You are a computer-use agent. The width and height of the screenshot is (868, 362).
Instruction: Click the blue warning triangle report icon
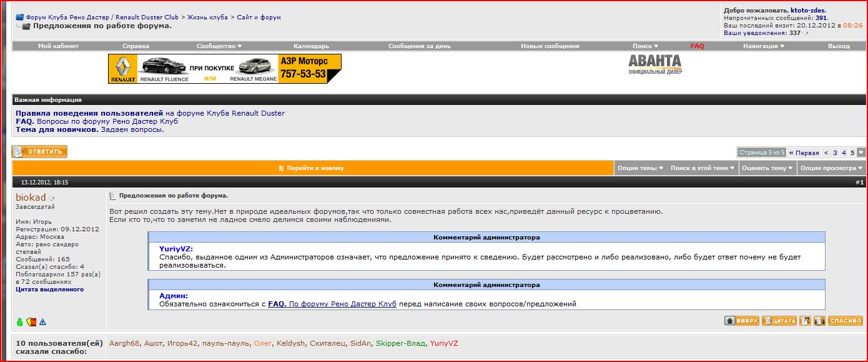pos(43,322)
